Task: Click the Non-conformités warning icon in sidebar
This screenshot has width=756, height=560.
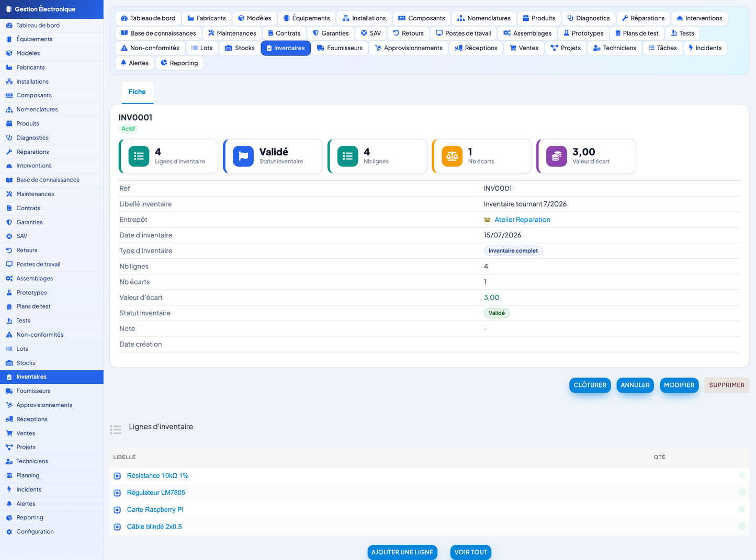Action: 9,335
